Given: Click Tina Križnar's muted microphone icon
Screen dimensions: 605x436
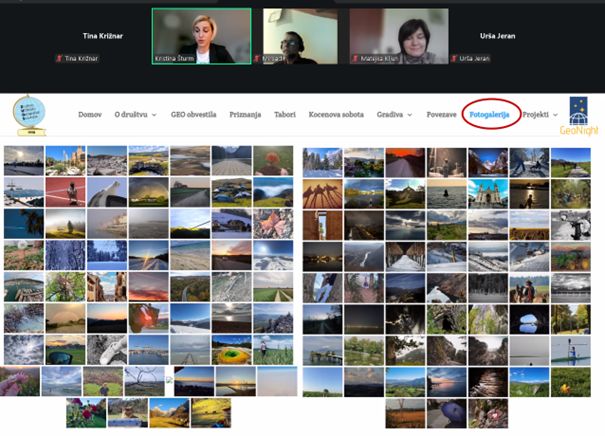Looking at the screenshot, I should coord(58,59).
